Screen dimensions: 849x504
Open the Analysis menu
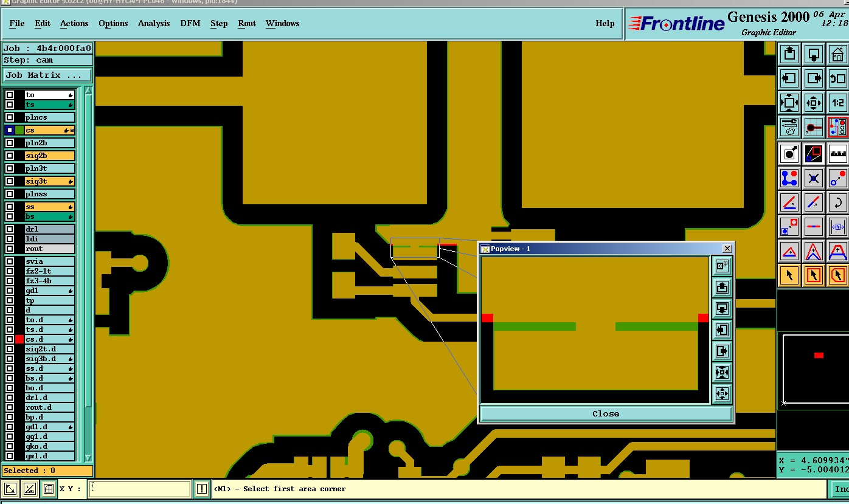coord(154,23)
